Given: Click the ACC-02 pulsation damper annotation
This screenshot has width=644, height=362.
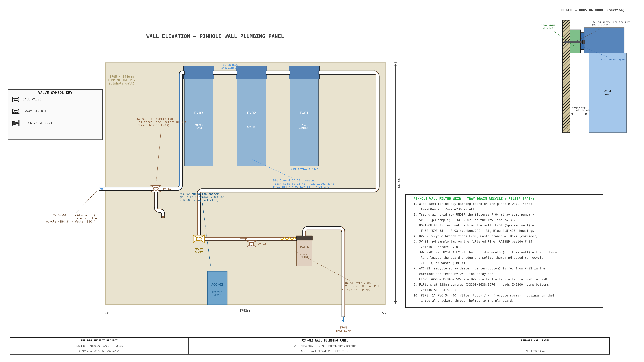Looking at the screenshot, I should tap(202, 197).
